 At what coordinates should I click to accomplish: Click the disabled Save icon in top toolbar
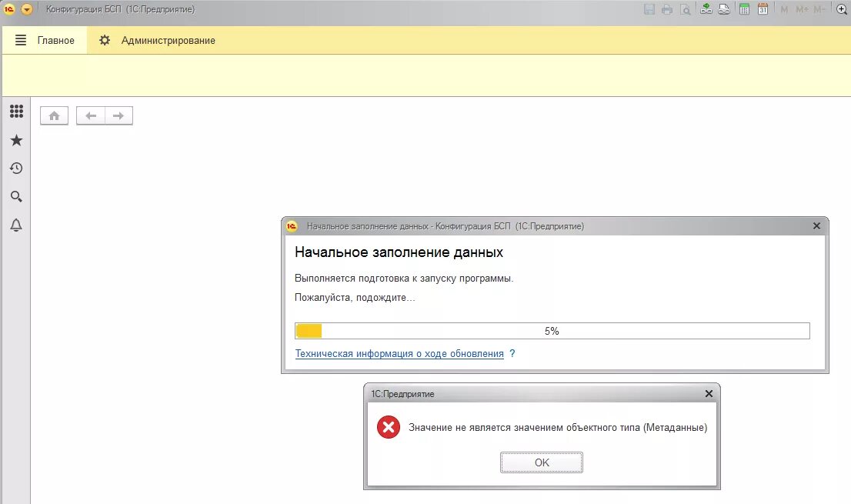pyautogui.click(x=649, y=9)
